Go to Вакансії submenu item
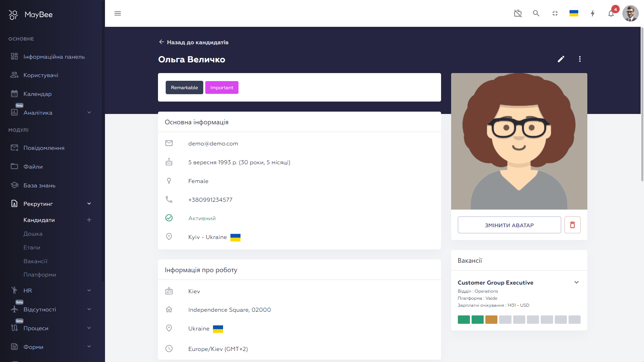The height and width of the screenshot is (362, 644). 36,261
